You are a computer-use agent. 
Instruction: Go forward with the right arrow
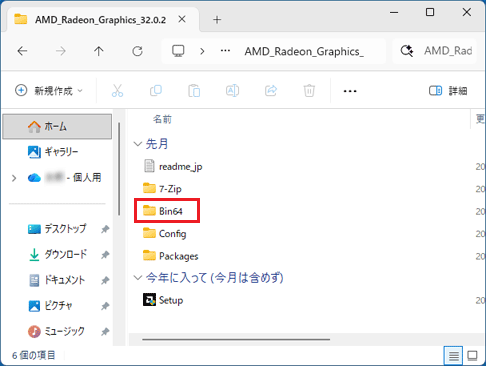click(61, 51)
